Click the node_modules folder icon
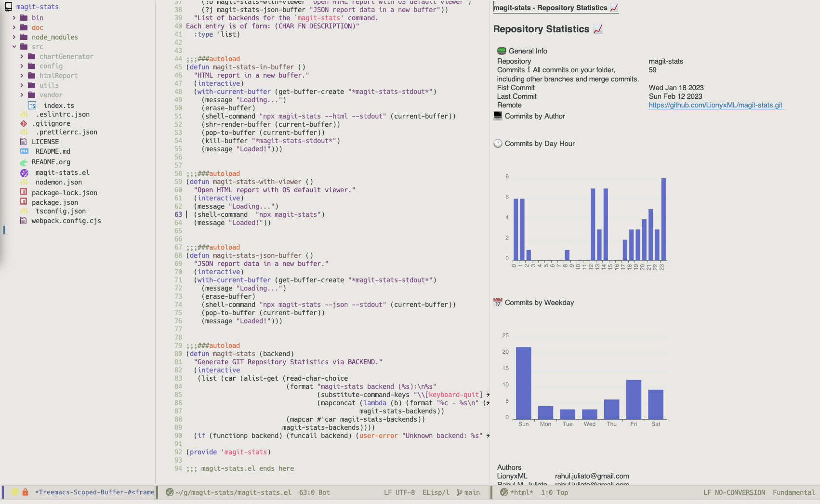Viewport: 820px width, 504px height. (x=24, y=37)
